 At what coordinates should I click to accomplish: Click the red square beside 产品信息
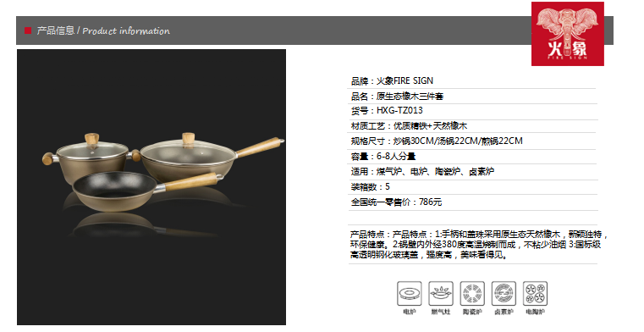coord(28,30)
